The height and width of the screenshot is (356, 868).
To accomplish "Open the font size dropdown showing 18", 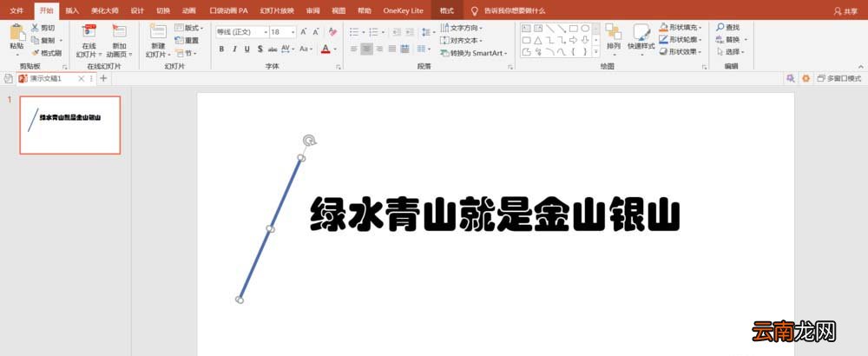I will tap(293, 32).
